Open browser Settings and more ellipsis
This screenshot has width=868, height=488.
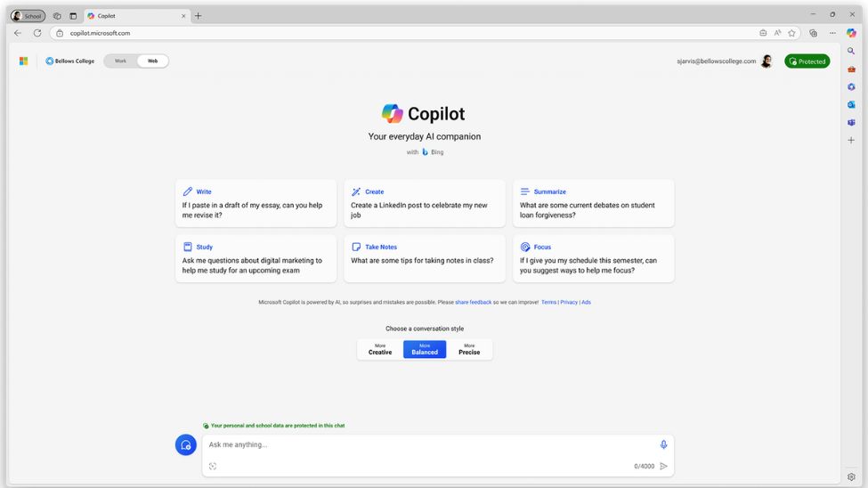pos(832,33)
